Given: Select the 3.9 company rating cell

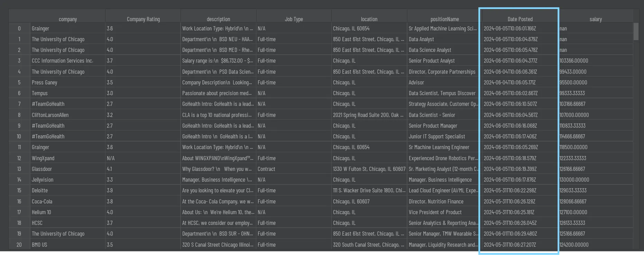Looking at the screenshot, I should [143, 190].
